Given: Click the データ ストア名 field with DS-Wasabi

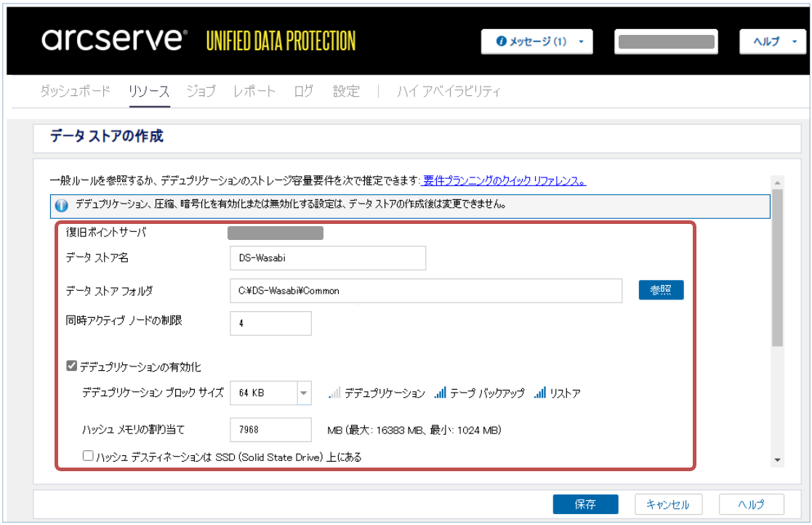Looking at the screenshot, I should [x=328, y=258].
